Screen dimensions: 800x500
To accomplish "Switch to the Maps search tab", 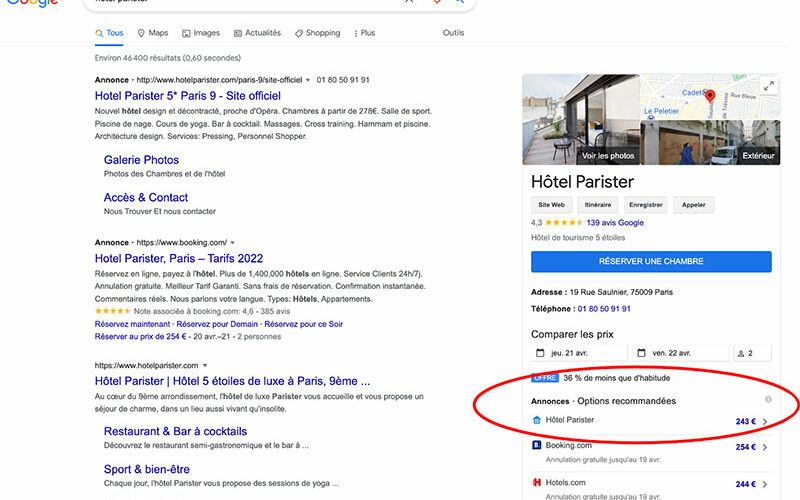I will [x=153, y=33].
